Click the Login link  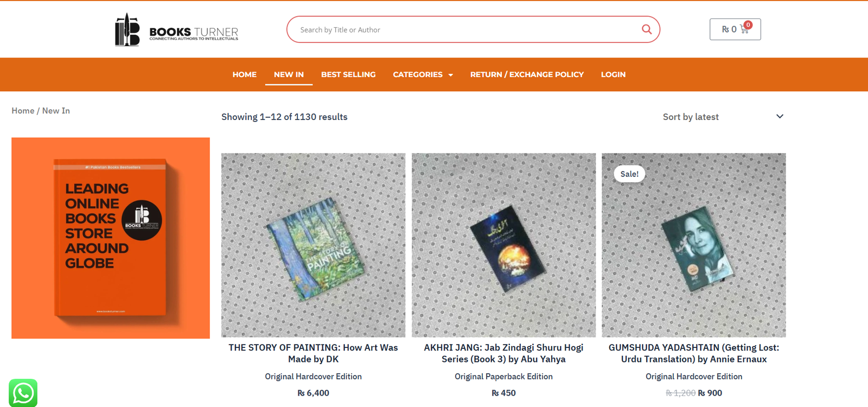point(613,74)
